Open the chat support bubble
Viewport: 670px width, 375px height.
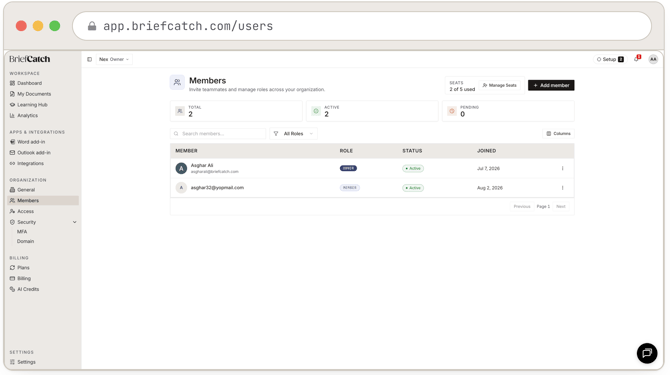click(647, 353)
